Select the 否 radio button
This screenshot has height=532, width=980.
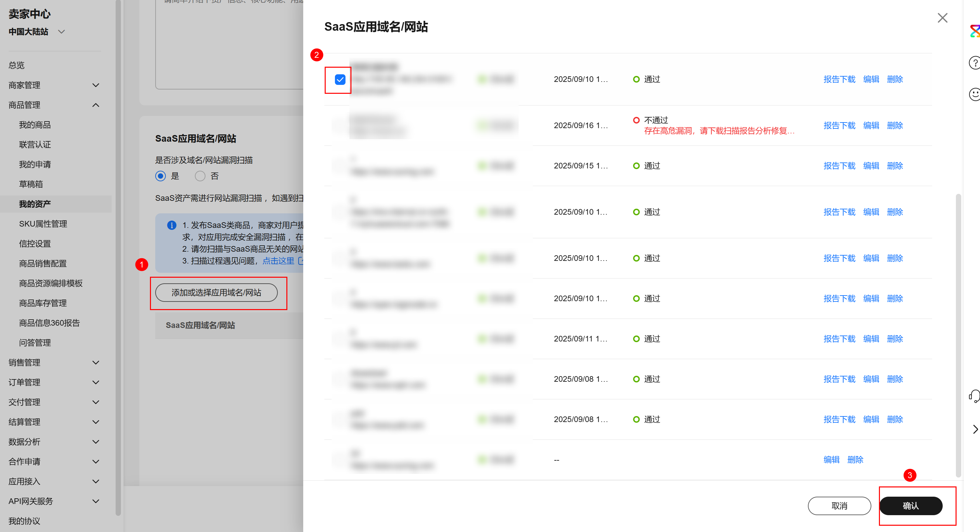[x=200, y=176]
